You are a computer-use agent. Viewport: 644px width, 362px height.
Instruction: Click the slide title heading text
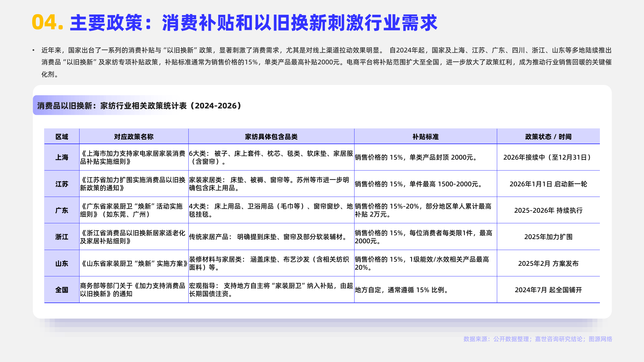point(253,23)
